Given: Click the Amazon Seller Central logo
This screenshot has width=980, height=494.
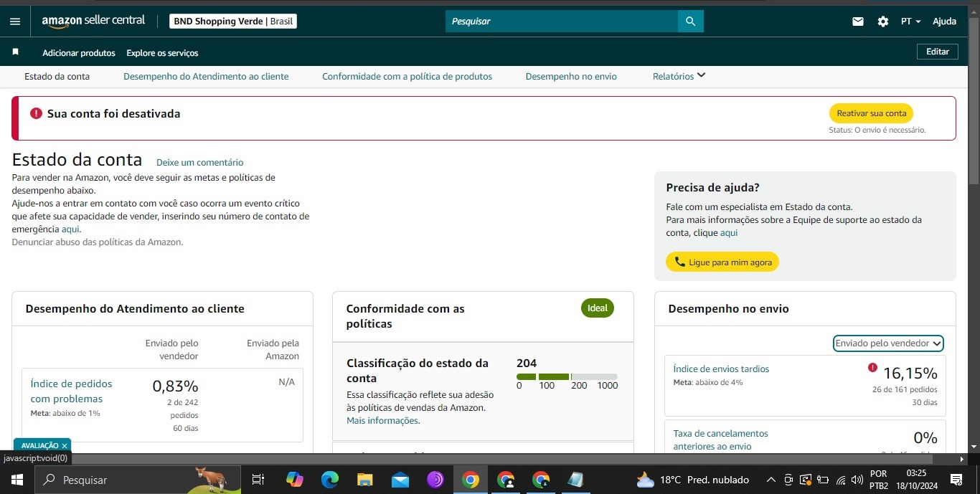Looking at the screenshot, I should click(x=93, y=22).
